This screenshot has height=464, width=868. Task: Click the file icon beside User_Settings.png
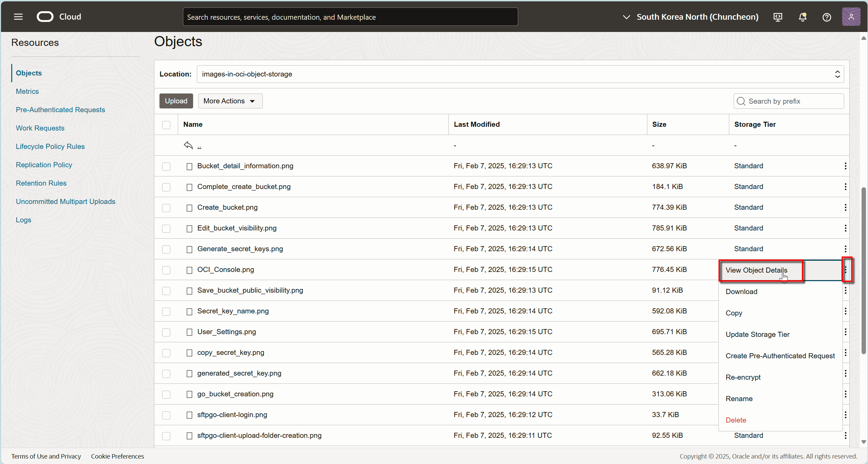pyautogui.click(x=189, y=332)
